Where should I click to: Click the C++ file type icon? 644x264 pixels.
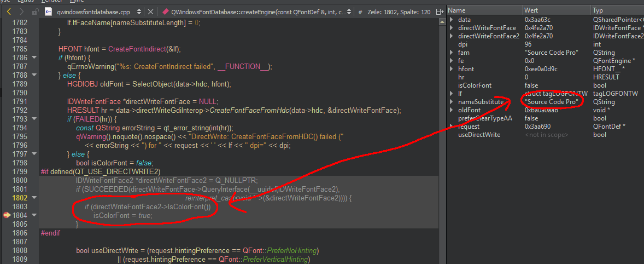[48, 12]
